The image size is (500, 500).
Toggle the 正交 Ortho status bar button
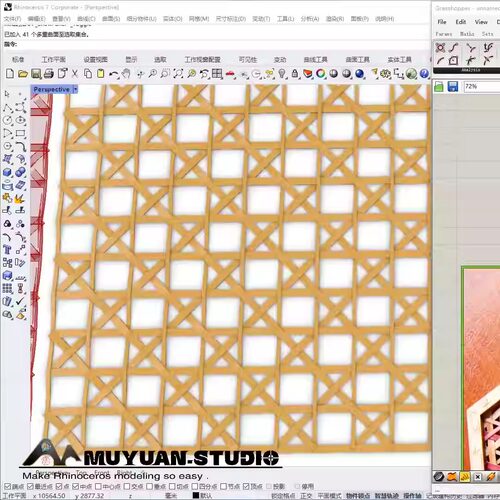point(306,495)
